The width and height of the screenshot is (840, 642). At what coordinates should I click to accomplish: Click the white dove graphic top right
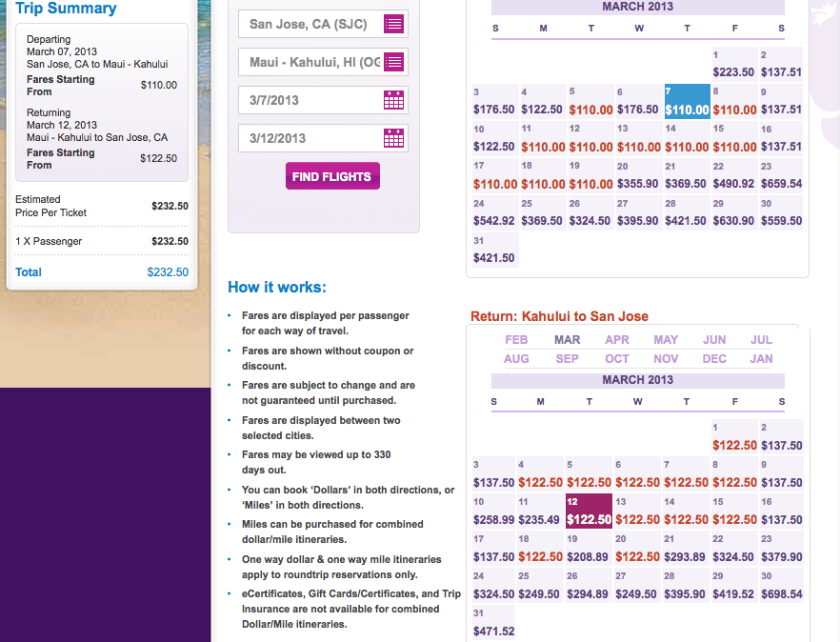point(823,13)
